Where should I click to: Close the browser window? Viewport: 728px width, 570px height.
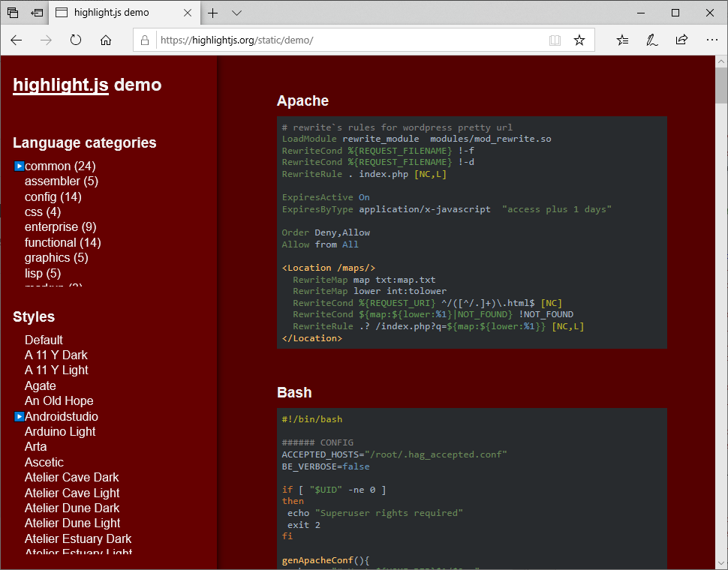click(710, 13)
